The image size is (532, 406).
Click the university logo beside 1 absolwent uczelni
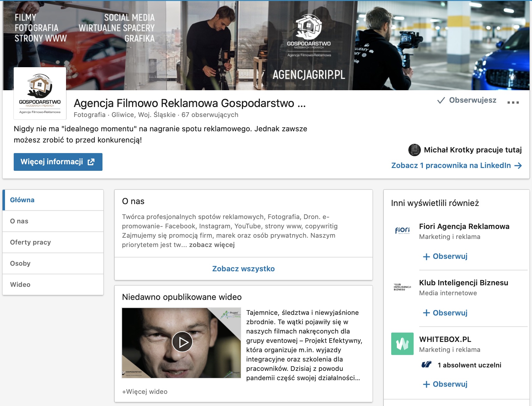(x=426, y=365)
